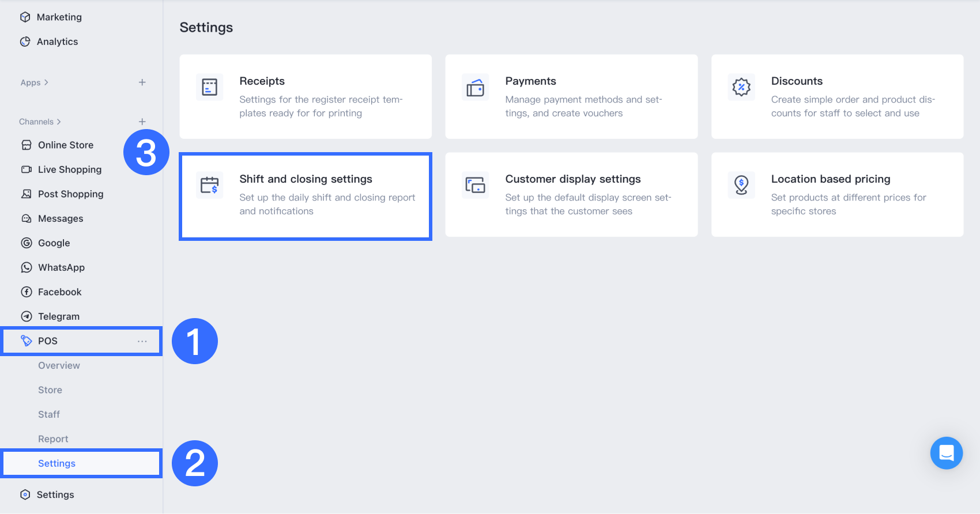Click the Location based pricing pin icon
Screen dimensions: 980x514
pos(741,185)
